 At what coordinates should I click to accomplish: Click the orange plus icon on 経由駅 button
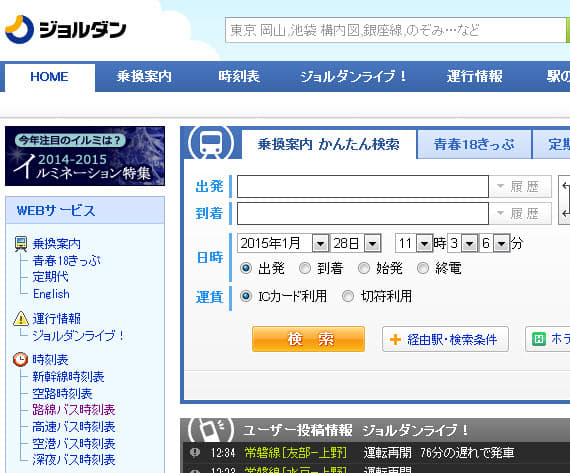395,340
